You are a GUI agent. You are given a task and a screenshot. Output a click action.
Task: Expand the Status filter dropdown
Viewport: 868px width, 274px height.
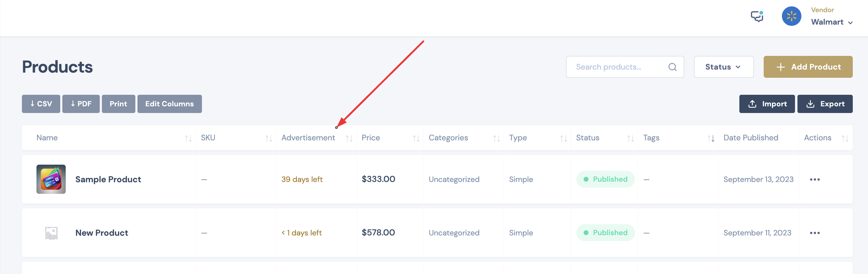tap(724, 67)
